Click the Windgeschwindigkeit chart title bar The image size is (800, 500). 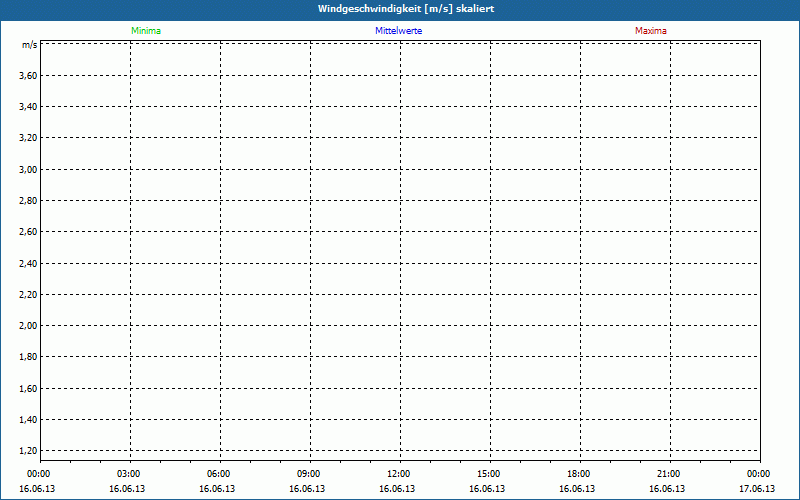(x=400, y=8)
